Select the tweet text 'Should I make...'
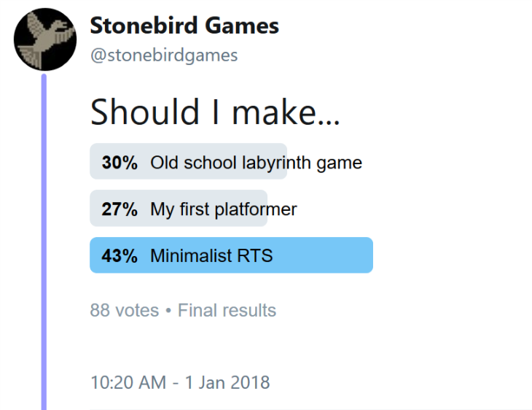Image resolution: width=532 pixels, height=410 pixels. 215,112
